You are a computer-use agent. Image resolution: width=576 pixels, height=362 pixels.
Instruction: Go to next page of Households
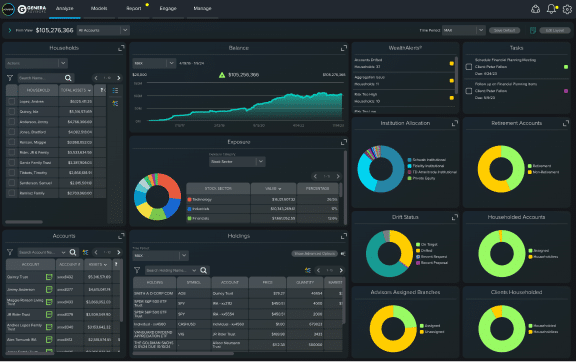click(x=118, y=78)
